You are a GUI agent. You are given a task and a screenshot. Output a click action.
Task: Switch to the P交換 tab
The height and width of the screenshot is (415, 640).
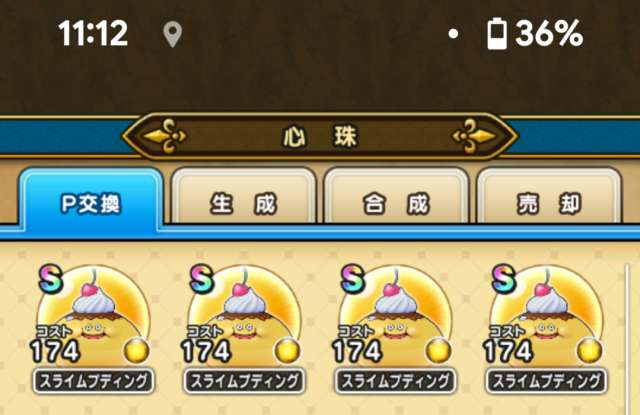pyautogui.click(x=91, y=200)
